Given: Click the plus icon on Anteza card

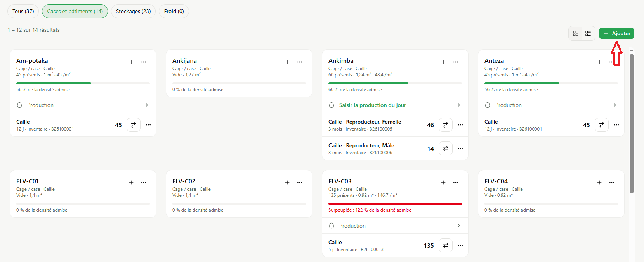Looking at the screenshot, I should (x=599, y=62).
